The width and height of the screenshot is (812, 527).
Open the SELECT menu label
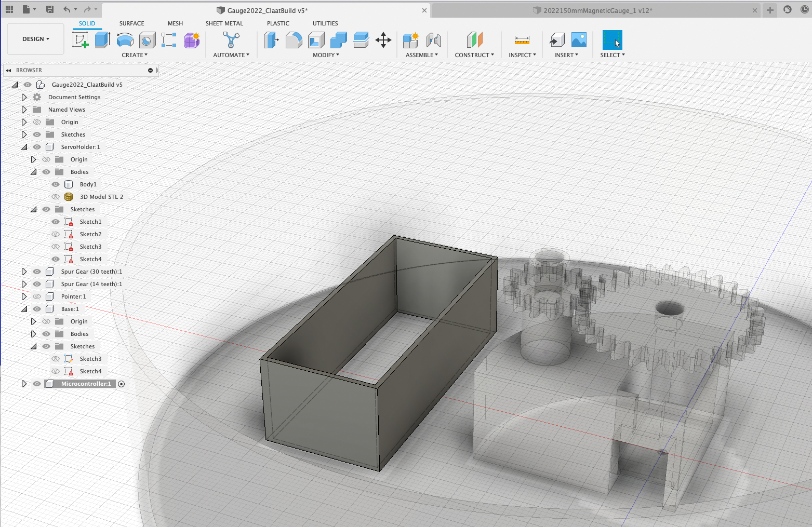click(613, 55)
